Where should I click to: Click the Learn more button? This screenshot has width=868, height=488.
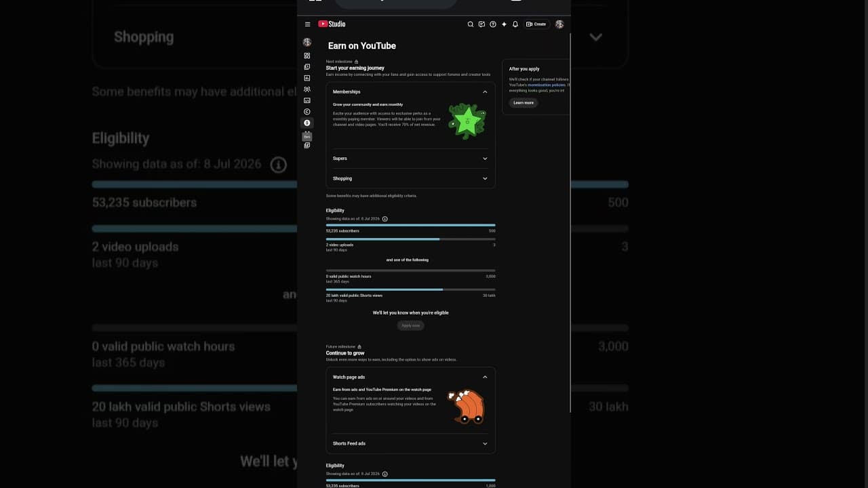[524, 103]
